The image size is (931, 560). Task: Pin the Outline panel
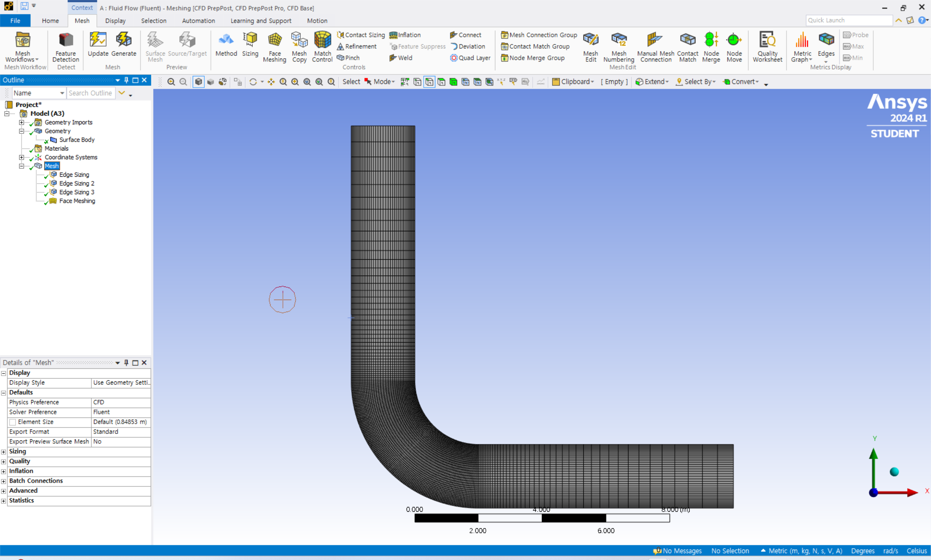(127, 80)
